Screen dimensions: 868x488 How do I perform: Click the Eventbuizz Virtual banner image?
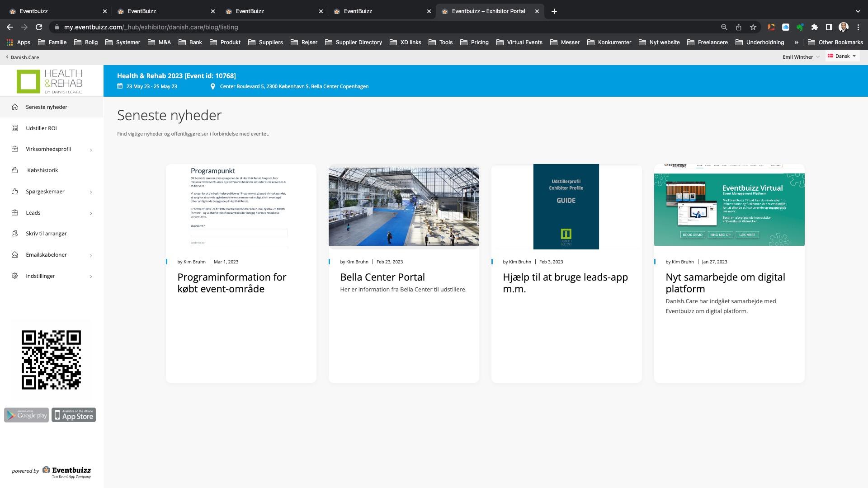click(x=729, y=206)
